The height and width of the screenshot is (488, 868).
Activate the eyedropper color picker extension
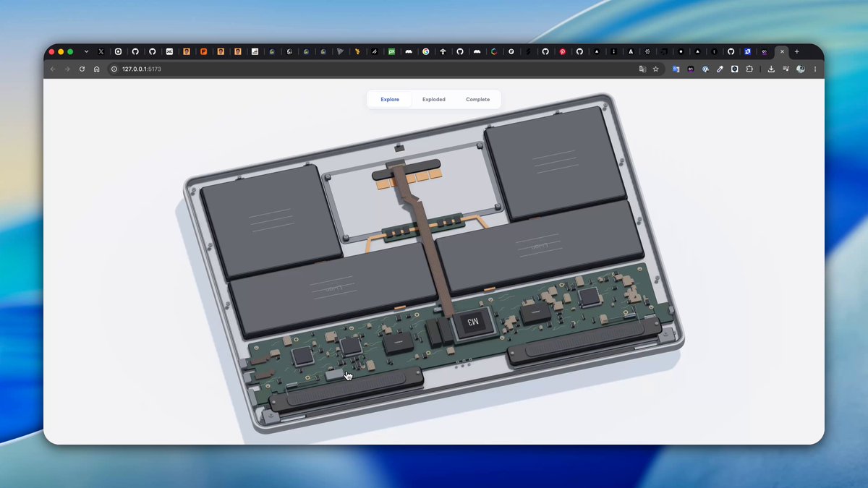[x=720, y=69]
